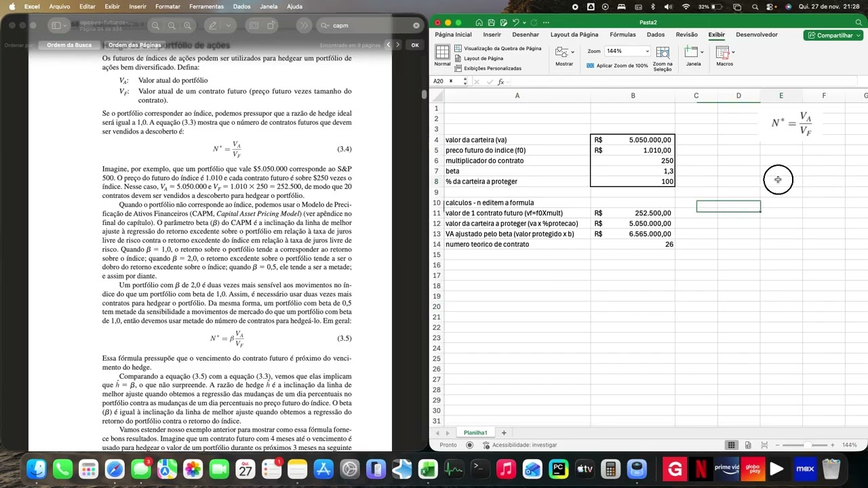Click the capm search field in Preview
Viewport: 868px width, 488px height.
coord(370,26)
